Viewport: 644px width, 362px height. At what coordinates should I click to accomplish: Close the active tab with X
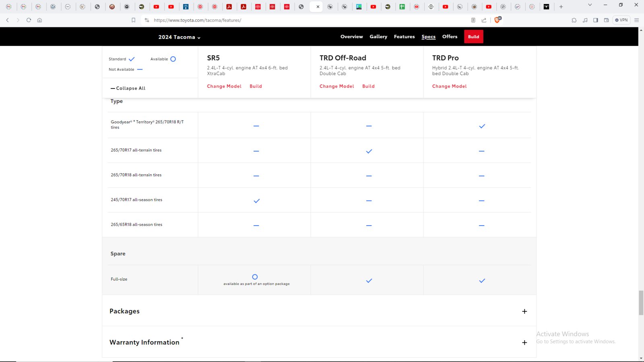click(x=318, y=7)
